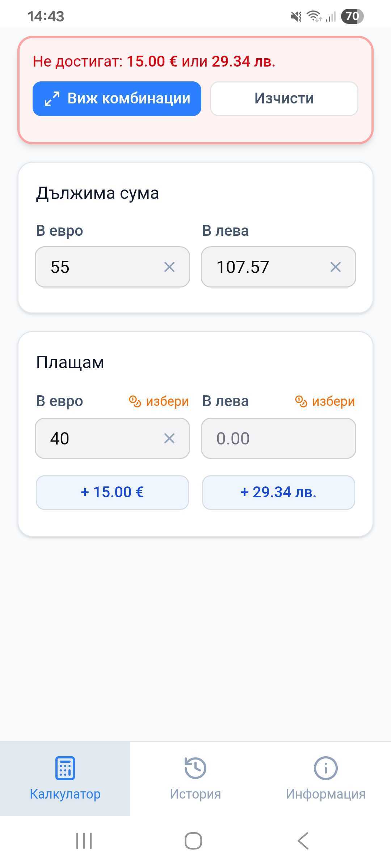Tap the battery indicator in status bar
This screenshot has width=391, height=868.
352,16
